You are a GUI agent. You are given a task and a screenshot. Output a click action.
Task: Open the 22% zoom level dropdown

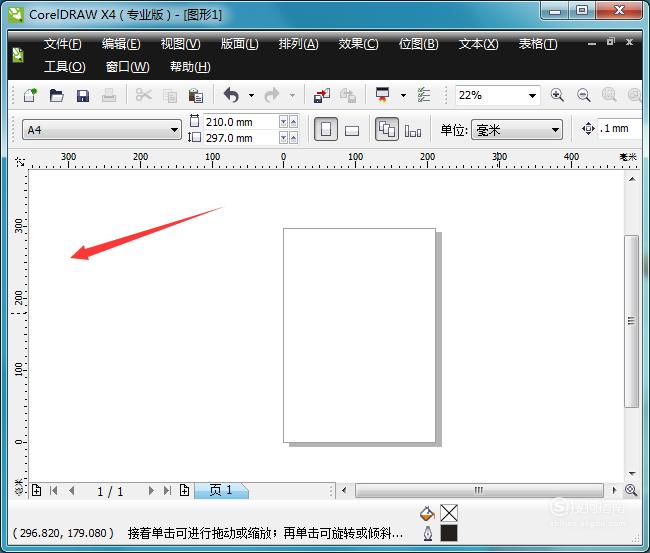pos(532,96)
